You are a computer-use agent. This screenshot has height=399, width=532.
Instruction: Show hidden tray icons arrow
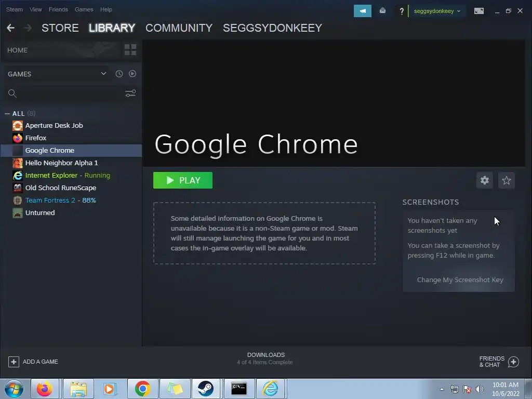point(442,389)
